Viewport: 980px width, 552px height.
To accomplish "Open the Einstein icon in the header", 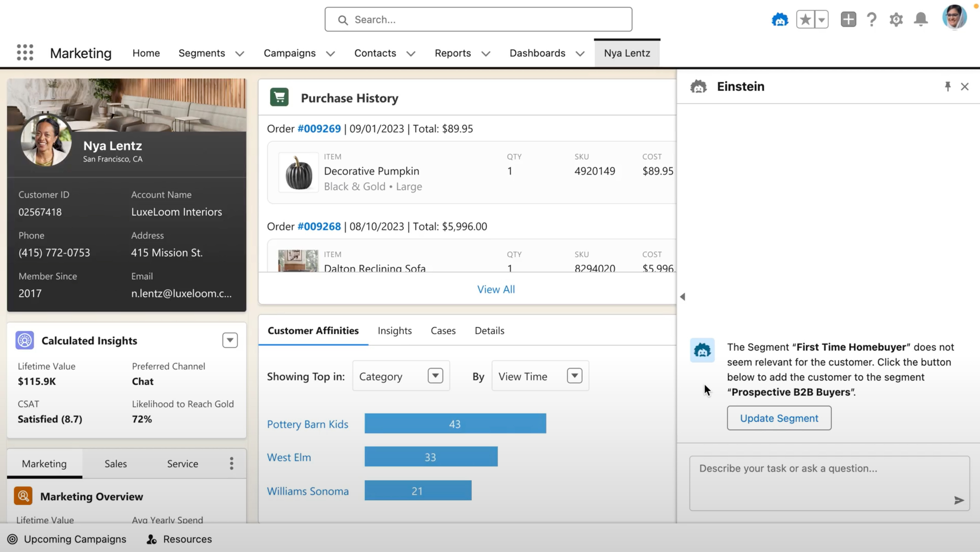I will tap(780, 19).
